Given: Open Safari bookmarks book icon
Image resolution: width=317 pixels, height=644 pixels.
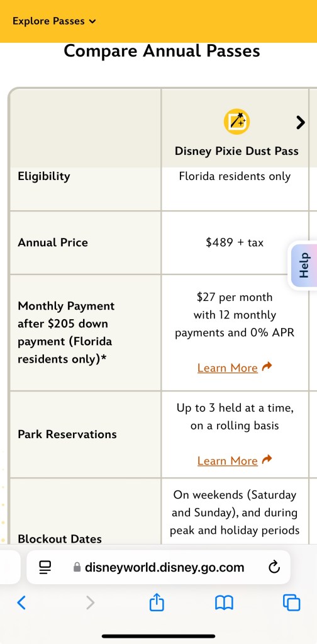Looking at the screenshot, I should [x=224, y=603].
